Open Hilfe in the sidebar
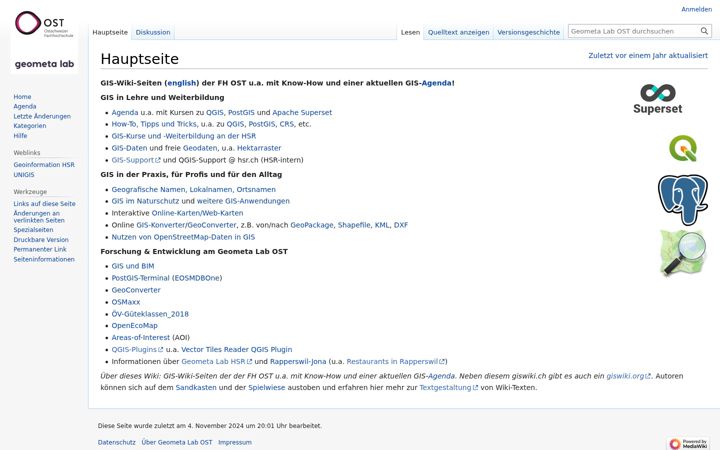 click(20, 135)
